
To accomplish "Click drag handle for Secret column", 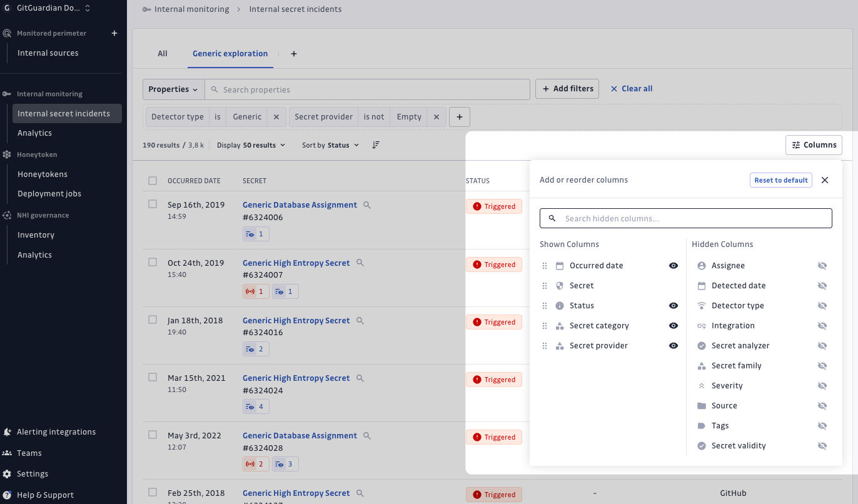I will click(544, 286).
